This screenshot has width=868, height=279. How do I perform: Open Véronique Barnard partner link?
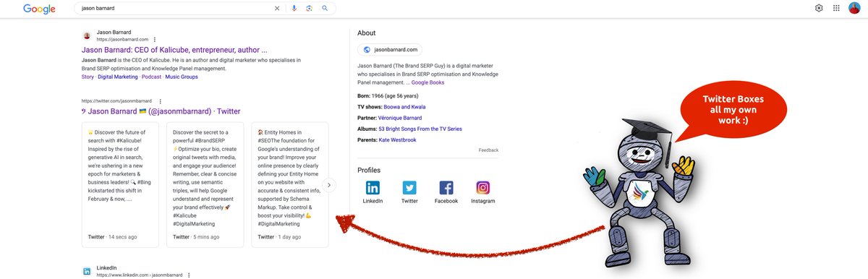click(x=400, y=118)
